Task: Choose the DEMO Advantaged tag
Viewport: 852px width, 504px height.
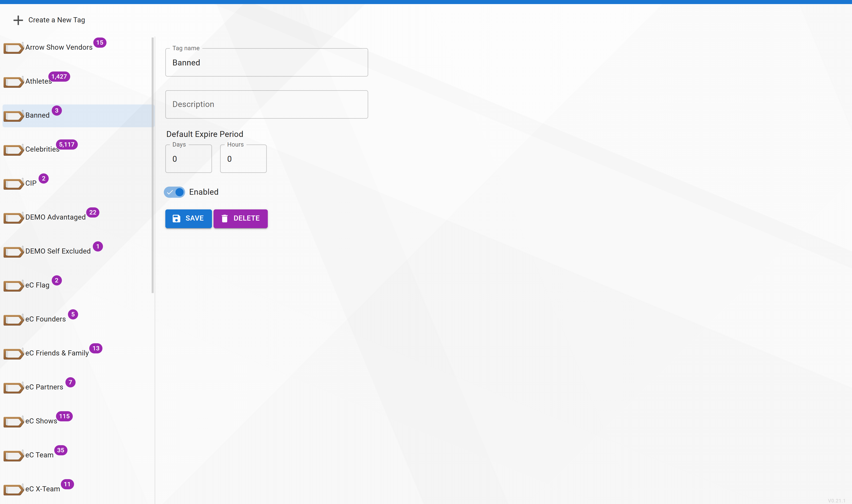Action: 55,217
